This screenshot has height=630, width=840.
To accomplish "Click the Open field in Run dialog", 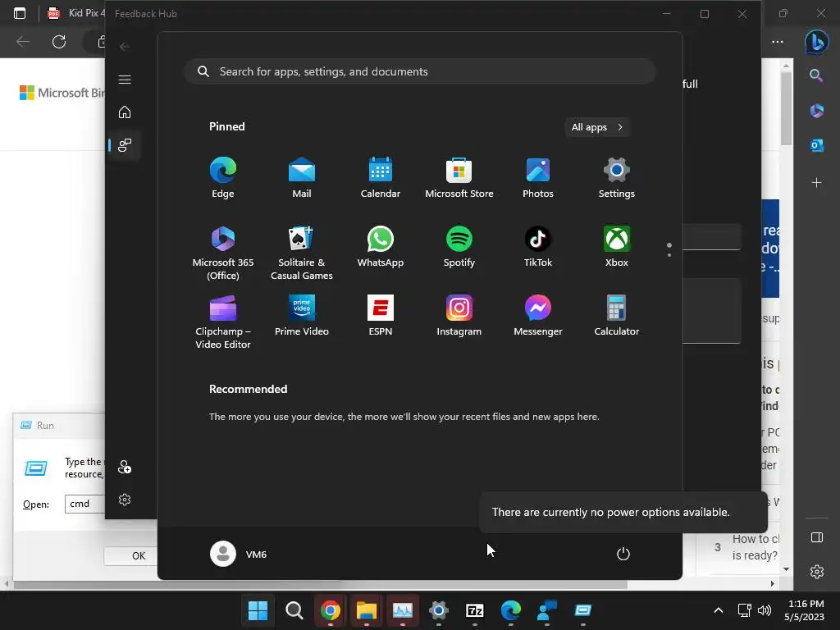I will pos(84,504).
